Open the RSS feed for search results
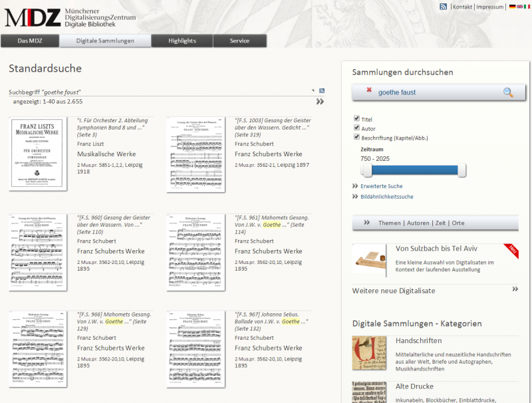This screenshot has width=532, height=403. click(322, 90)
